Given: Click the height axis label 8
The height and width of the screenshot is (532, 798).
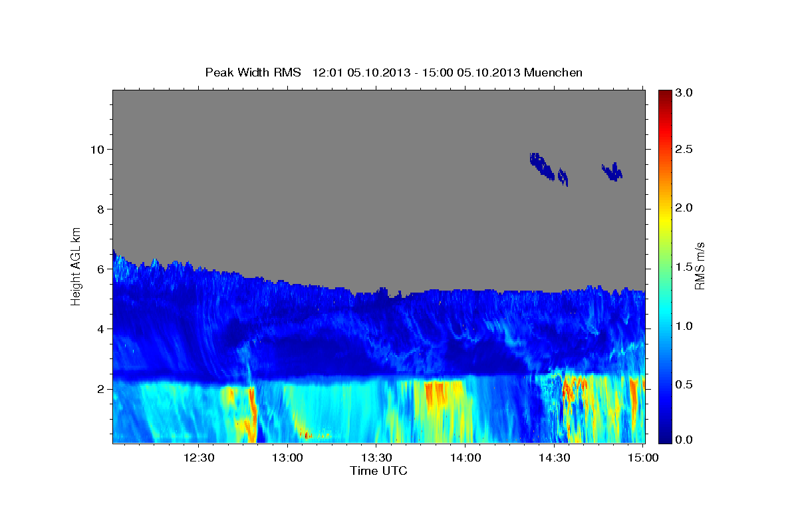Looking at the screenshot, I should (x=101, y=209).
